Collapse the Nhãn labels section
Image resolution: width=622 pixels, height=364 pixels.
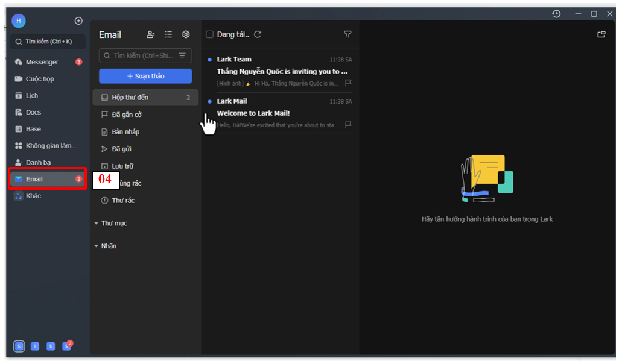pos(97,246)
